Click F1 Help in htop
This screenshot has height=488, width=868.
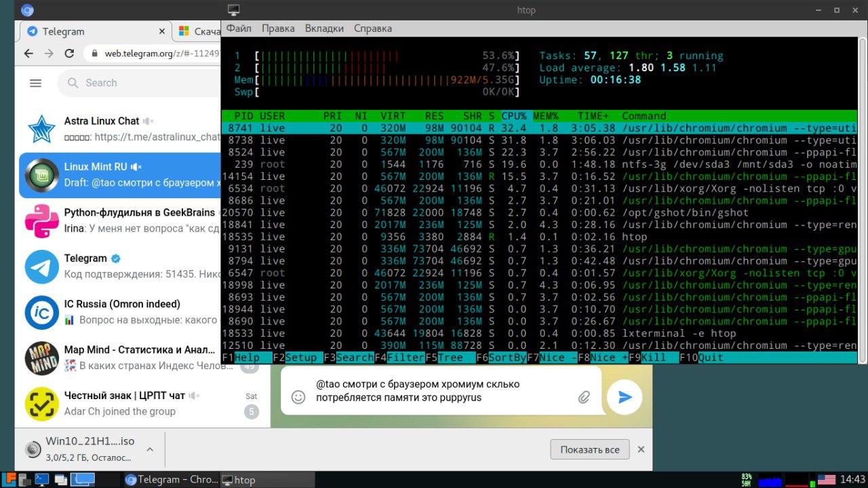[247, 358]
